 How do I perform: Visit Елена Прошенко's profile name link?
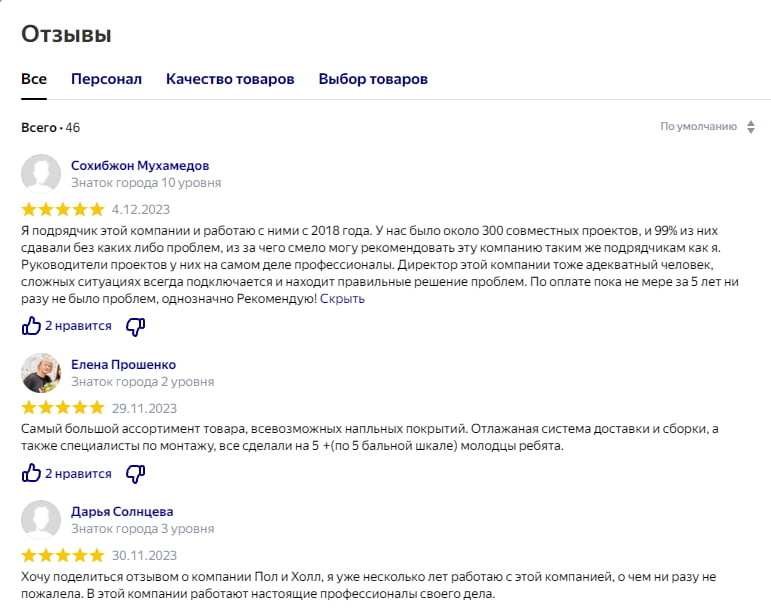click(123, 364)
